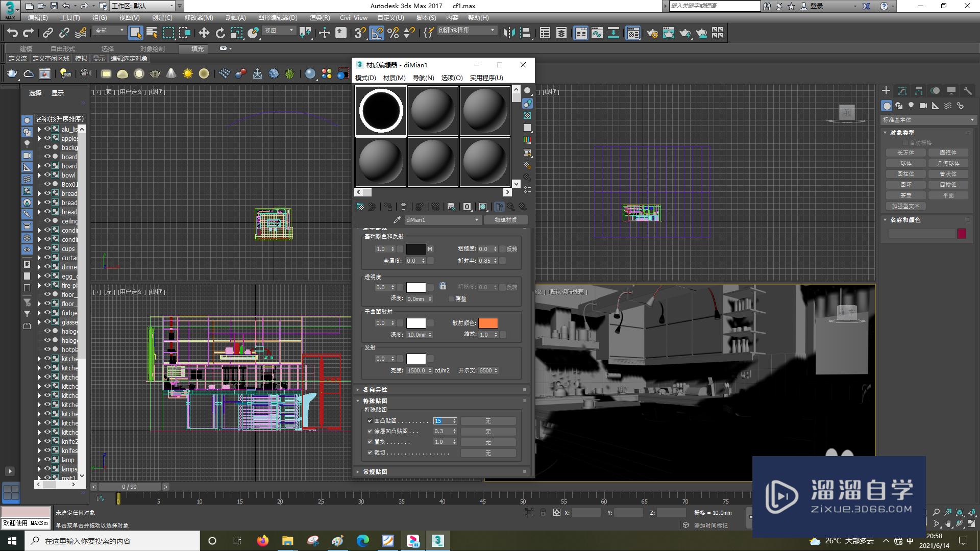Toggle 反转 checkbox beside 粗糙度 in base color
980x552 pixels.
click(x=503, y=249)
